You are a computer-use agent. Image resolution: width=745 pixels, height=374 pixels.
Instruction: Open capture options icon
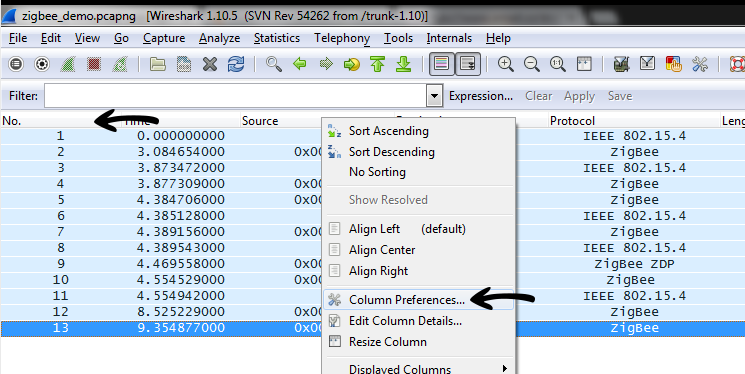click(x=42, y=64)
